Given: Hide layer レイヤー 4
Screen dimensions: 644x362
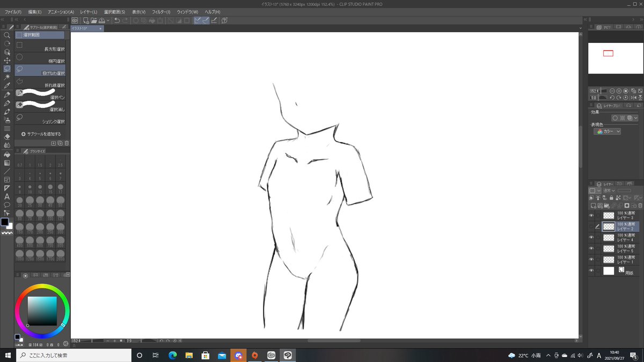Looking at the screenshot, I should pos(591,238).
